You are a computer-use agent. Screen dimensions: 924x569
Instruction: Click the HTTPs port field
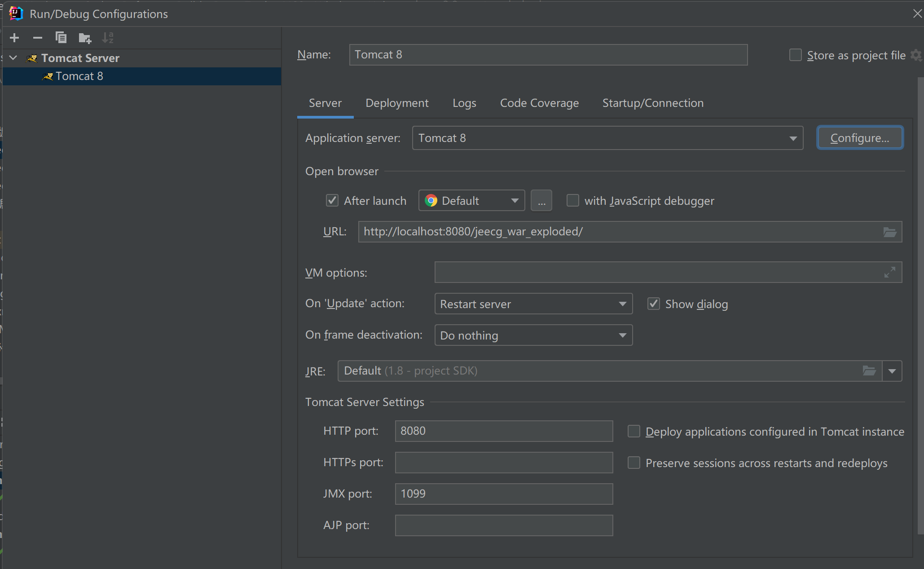point(504,463)
